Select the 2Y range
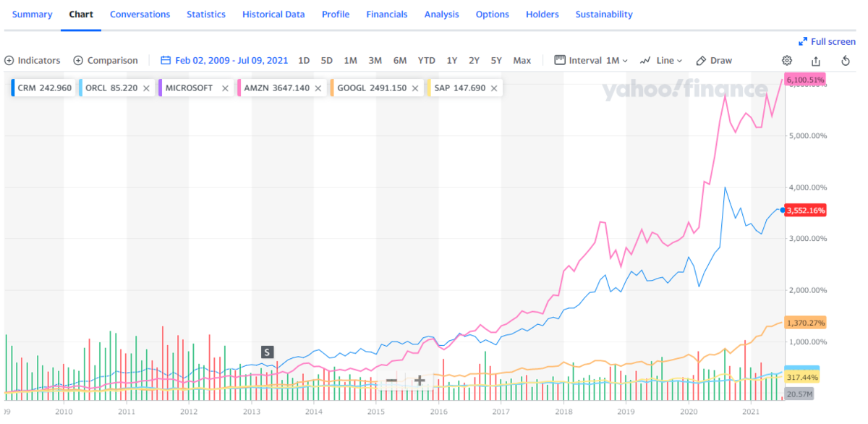 click(x=474, y=61)
